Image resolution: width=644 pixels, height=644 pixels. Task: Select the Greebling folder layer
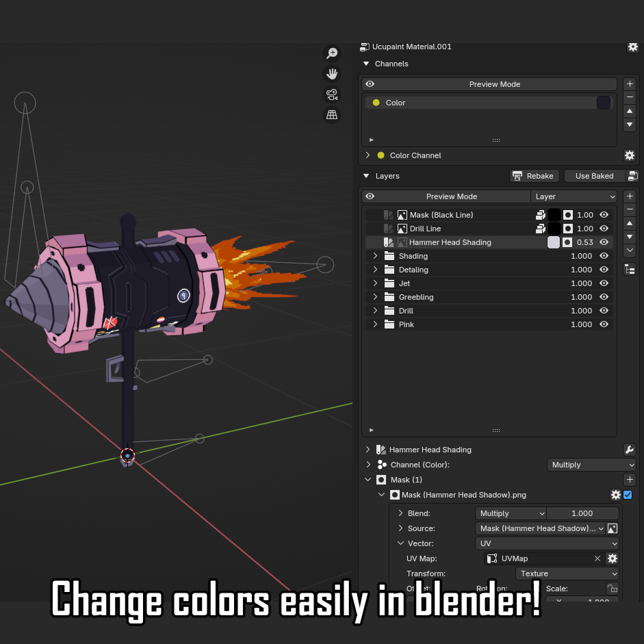tap(489, 297)
